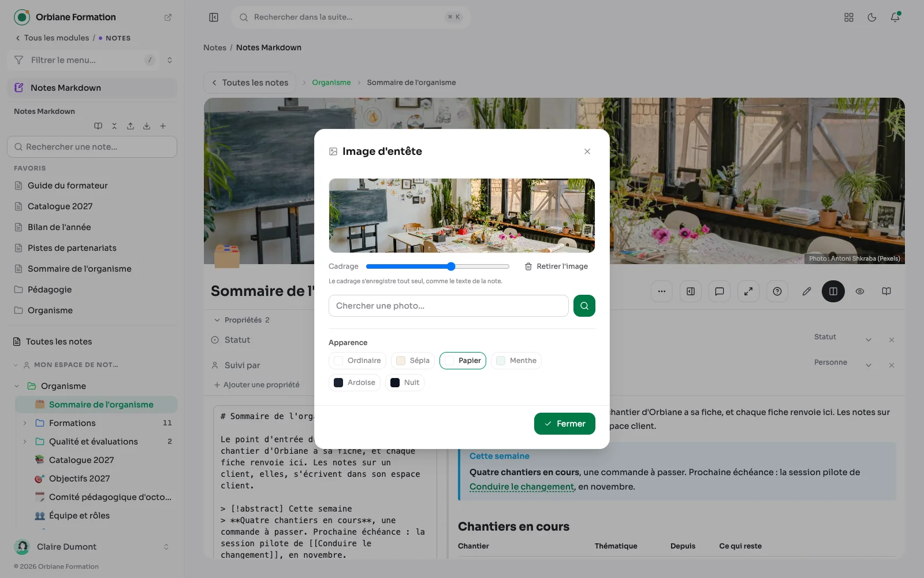Image resolution: width=924 pixels, height=578 pixels.
Task: Select the Menthe appearance option
Action: (516, 361)
